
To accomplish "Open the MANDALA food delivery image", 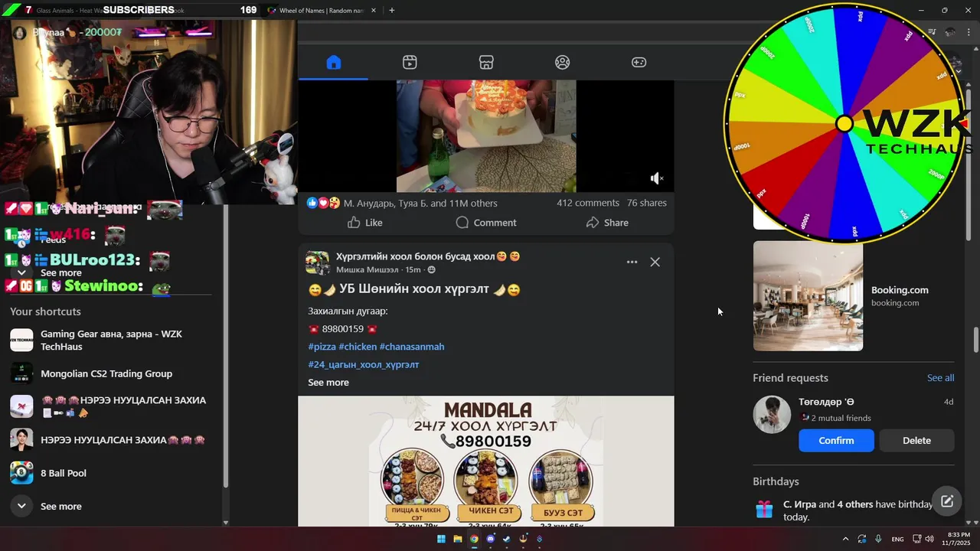I will pyautogui.click(x=486, y=461).
